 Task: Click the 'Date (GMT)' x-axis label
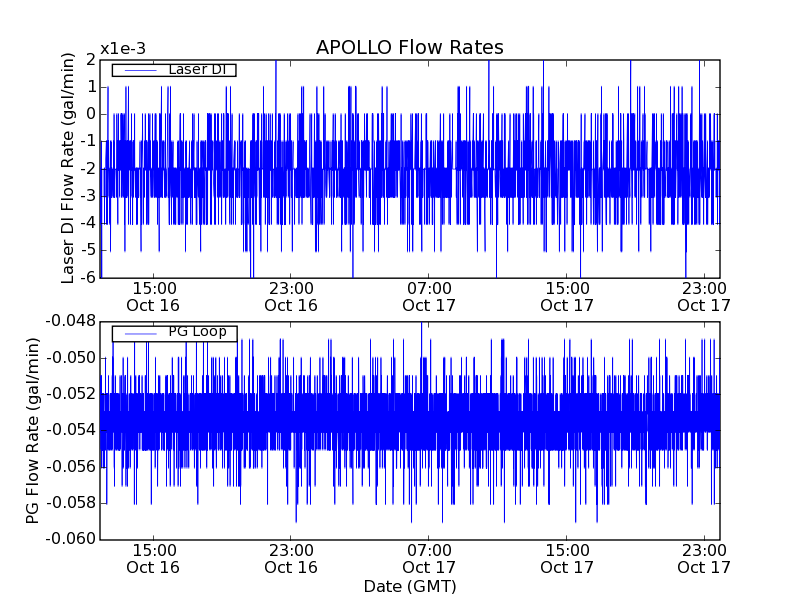click(x=410, y=587)
